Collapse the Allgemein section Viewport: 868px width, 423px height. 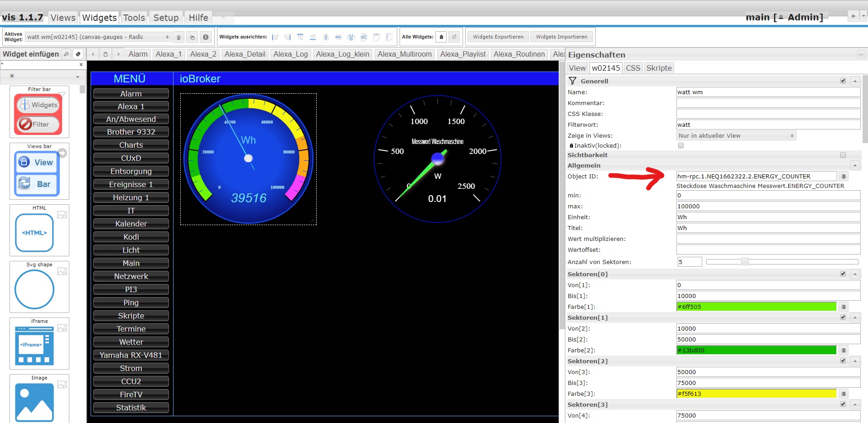pos(855,166)
